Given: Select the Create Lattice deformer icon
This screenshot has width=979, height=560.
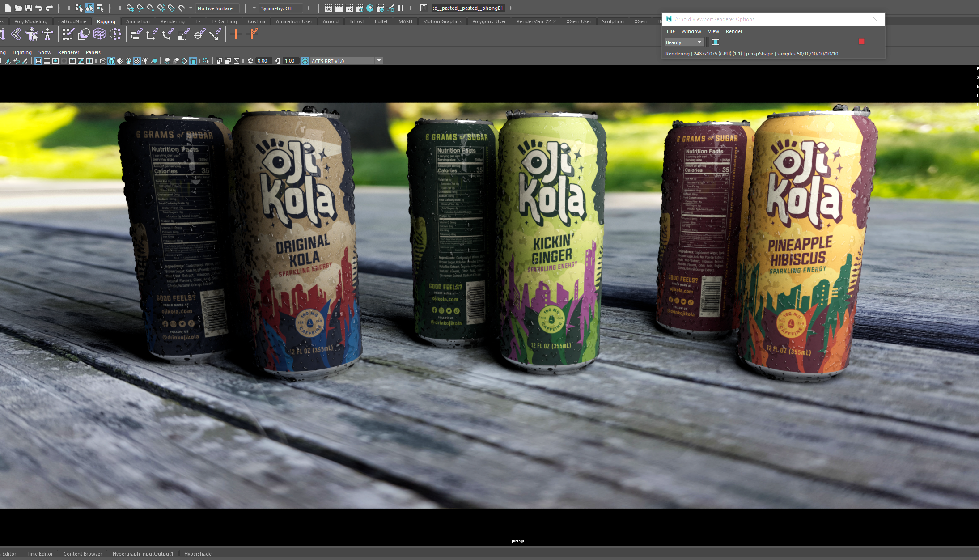Looking at the screenshot, I should tap(99, 34).
